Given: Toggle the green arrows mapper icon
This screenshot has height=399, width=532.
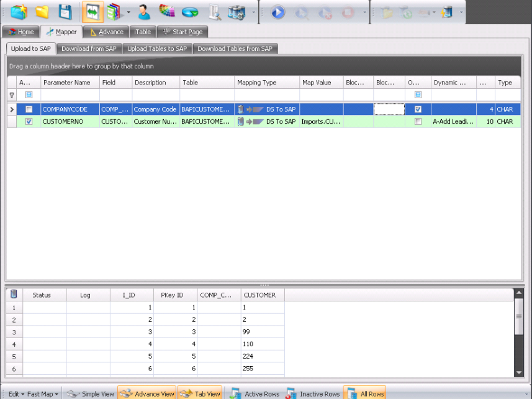Looking at the screenshot, I should point(92,12).
